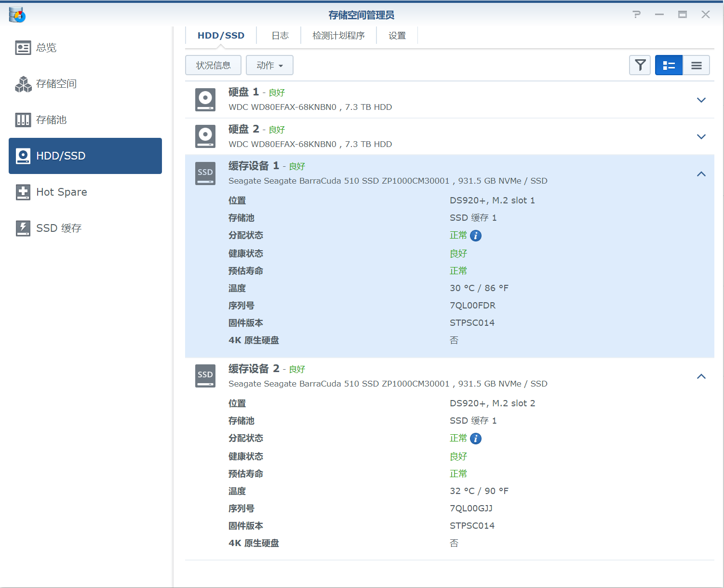The image size is (724, 588).
Task: Click the Storage Manager app logo
Action: tap(17, 15)
